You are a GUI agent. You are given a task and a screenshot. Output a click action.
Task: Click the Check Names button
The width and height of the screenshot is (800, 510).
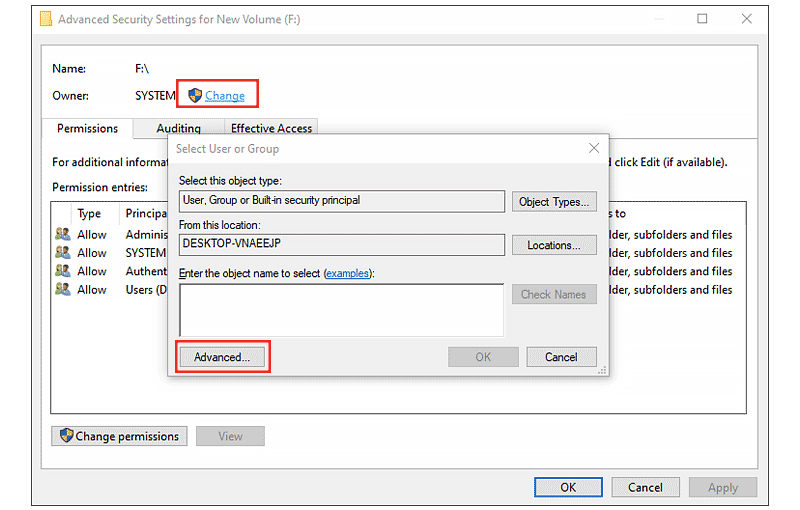click(x=554, y=294)
